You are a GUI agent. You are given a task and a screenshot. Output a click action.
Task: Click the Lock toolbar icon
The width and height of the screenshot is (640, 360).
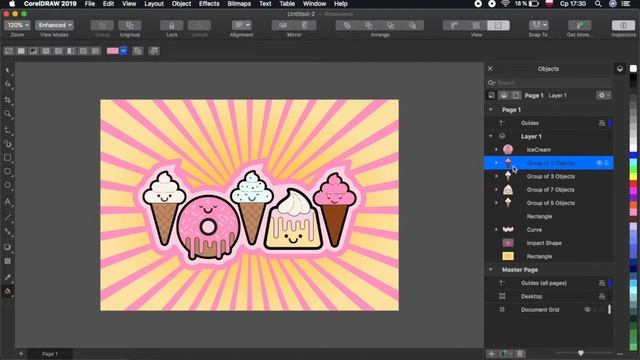171,25
